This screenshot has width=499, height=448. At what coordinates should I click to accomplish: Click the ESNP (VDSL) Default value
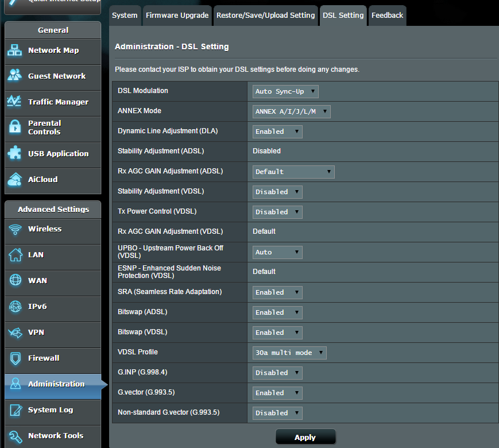pos(264,272)
